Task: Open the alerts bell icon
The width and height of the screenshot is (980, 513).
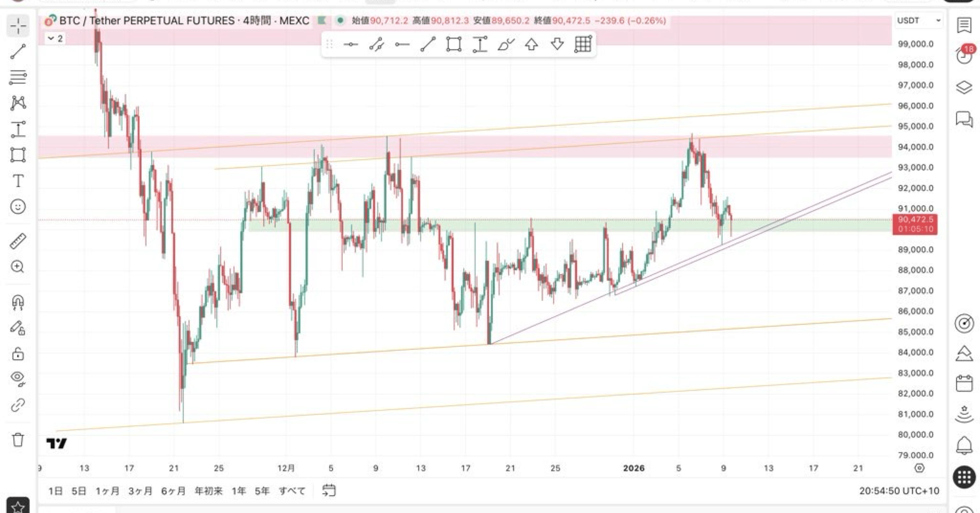Action: point(964,445)
